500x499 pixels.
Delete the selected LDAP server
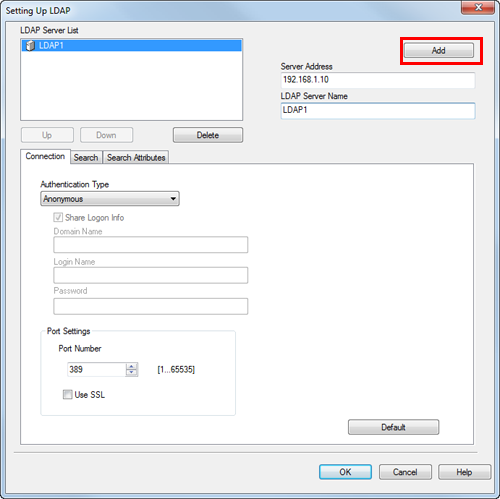coord(208,135)
